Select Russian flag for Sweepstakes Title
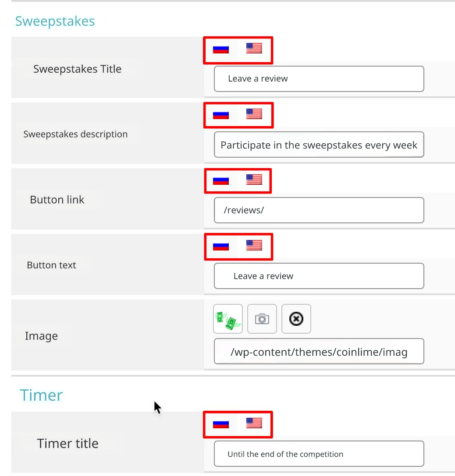 [x=221, y=49]
